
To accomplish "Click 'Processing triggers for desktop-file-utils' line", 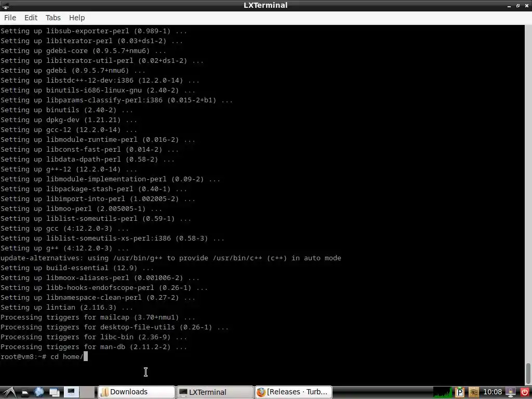I will (114, 327).
